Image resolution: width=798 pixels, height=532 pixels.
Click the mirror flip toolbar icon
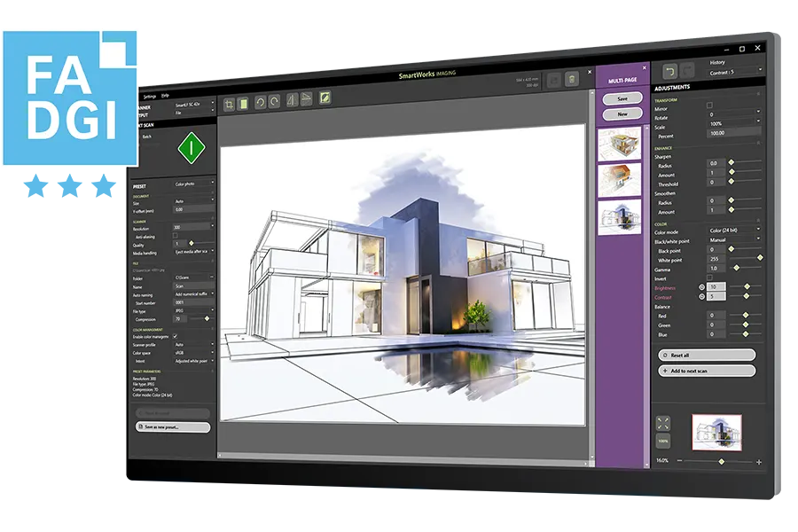(292, 100)
